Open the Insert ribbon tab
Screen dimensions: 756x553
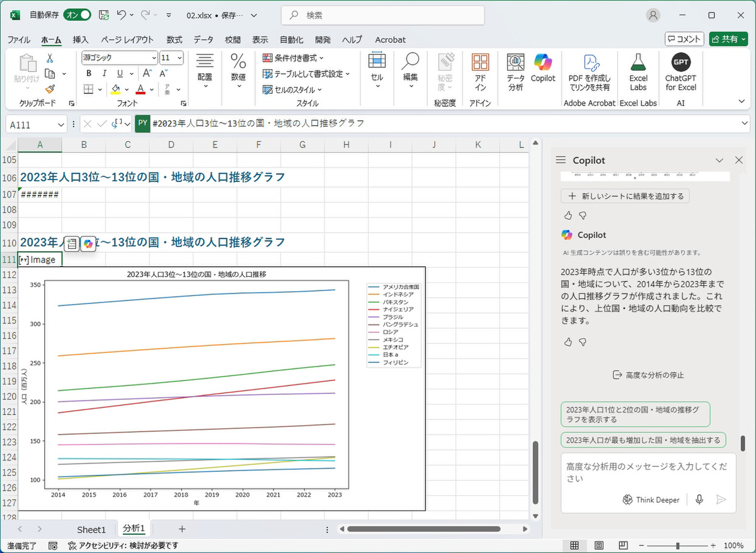pyautogui.click(x=81, y=40)
